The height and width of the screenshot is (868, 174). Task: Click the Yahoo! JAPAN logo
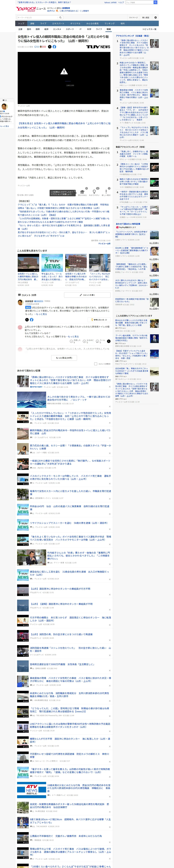26,9
